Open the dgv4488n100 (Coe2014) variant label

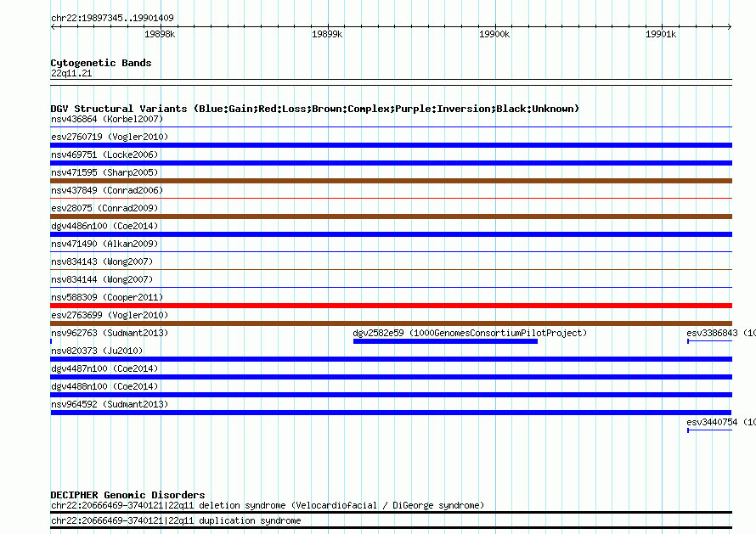pos(104,386)
